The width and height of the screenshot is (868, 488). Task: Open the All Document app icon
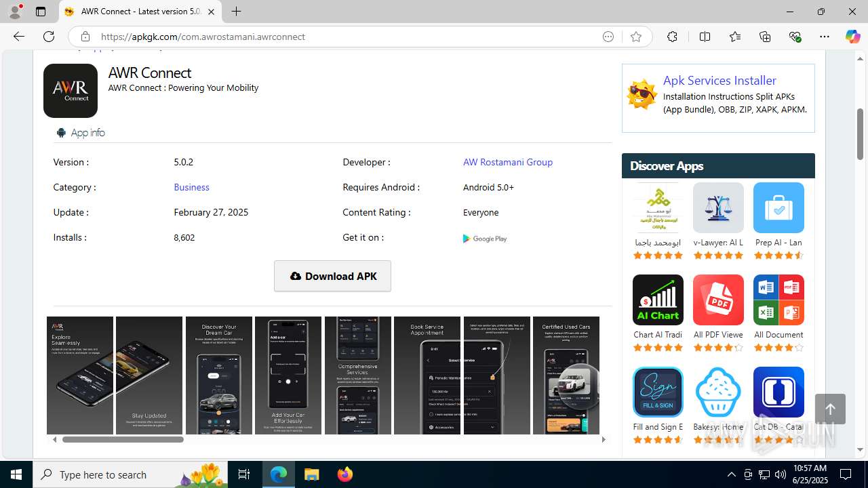[x=778, y=300]
